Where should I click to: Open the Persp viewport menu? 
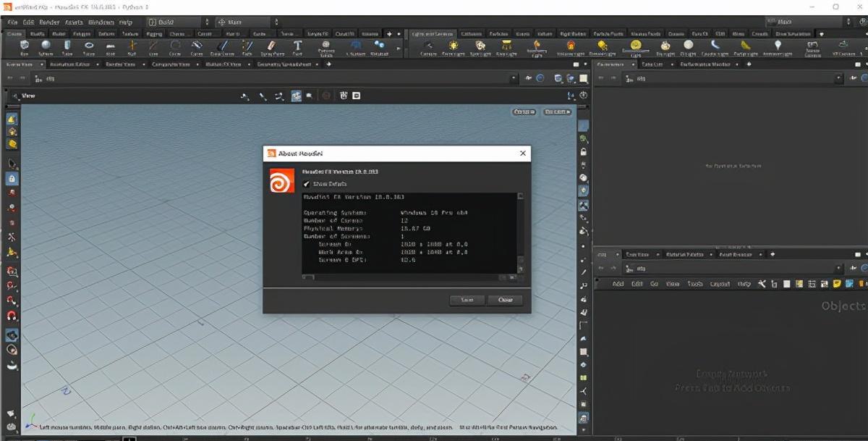pyautogui.click(x=524, y=112)
